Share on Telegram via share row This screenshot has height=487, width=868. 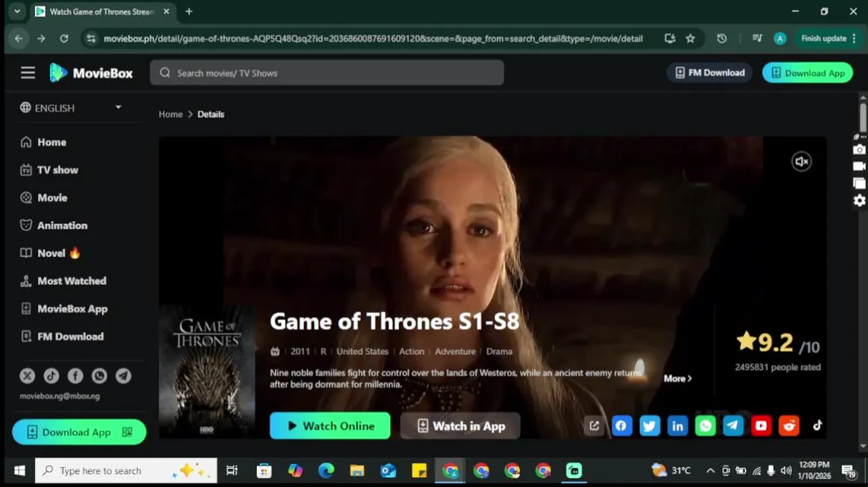coord(733,425)
